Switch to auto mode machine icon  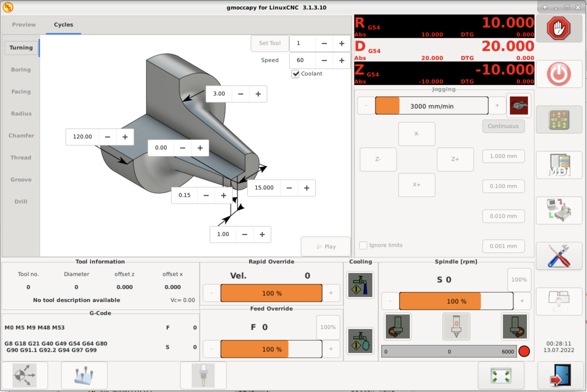click(x=559, y=210)
